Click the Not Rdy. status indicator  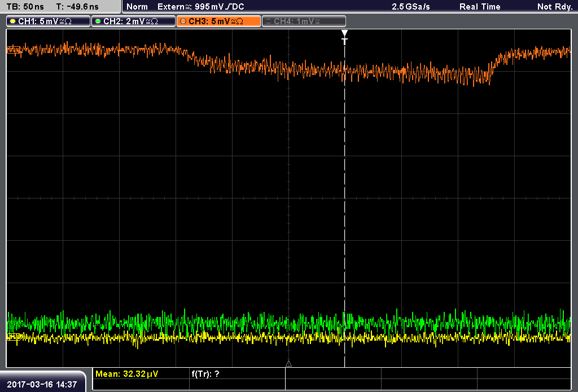click(x=554, y=7)
